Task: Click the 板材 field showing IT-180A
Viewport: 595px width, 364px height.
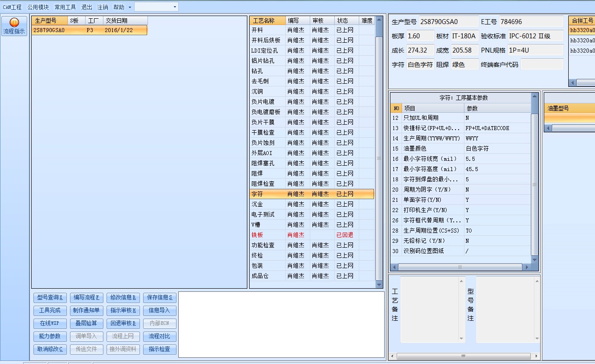Action: 465,36
